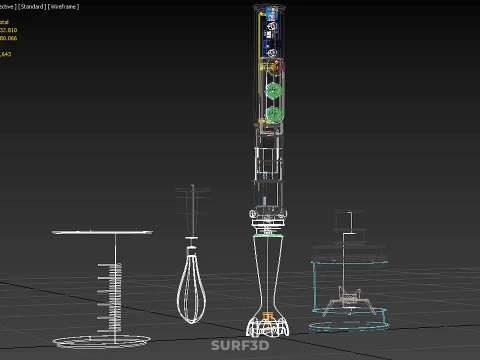This screenshot has height=360, width=480.
Task: Select the chopper blade inside the bowl
Action: coord(349,300)
